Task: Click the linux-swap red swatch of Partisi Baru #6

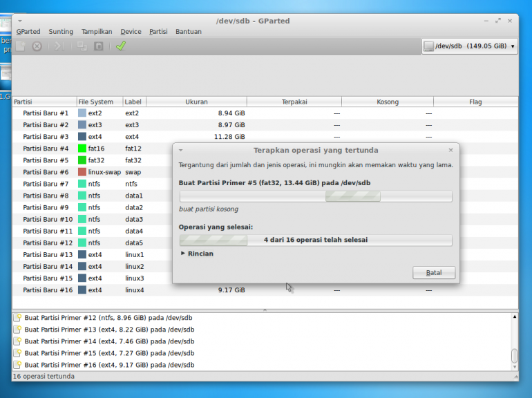Action: point(82,172)
